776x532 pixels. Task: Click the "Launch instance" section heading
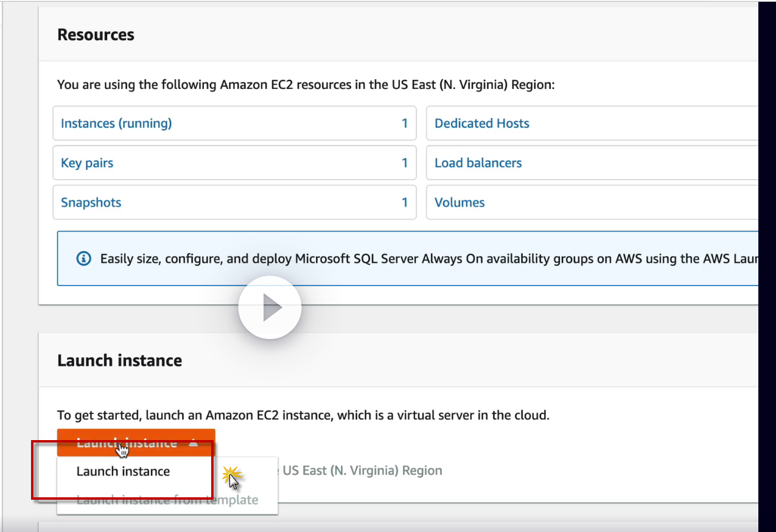[119, 360]
